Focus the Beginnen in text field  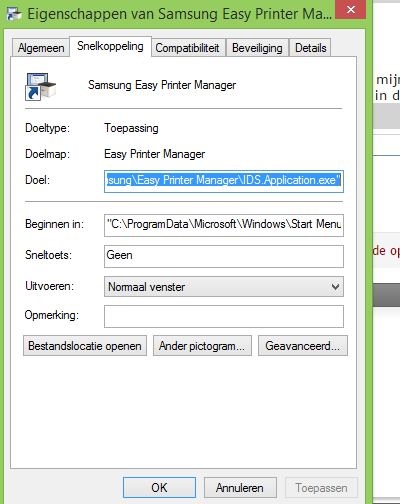pos(224,225)
